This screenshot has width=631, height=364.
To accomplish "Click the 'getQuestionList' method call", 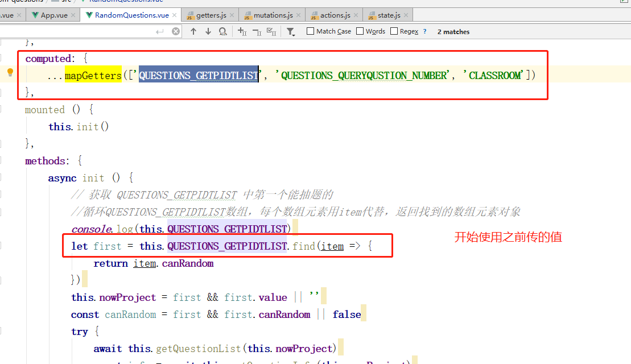I will click(199, 349).
